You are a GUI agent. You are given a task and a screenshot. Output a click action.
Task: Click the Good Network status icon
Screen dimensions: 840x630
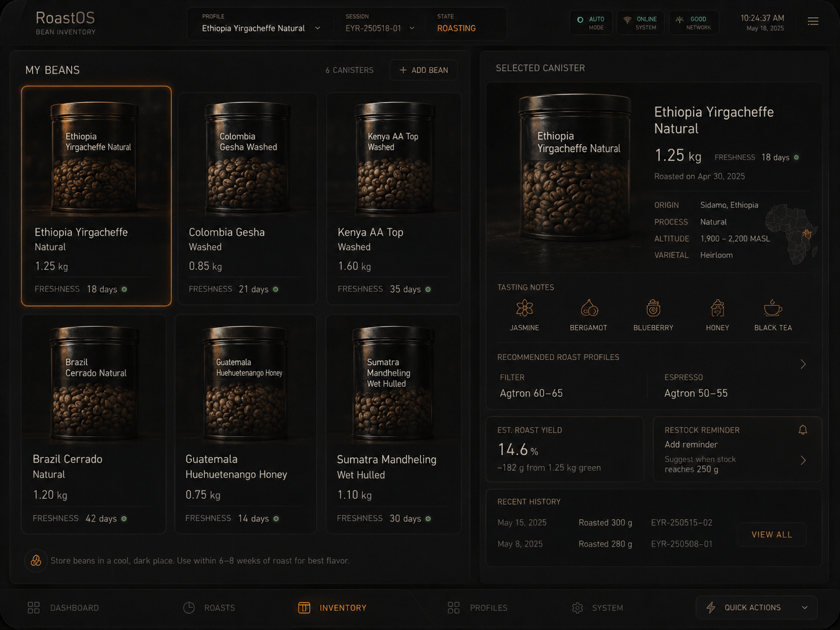[x=679, y=20]
